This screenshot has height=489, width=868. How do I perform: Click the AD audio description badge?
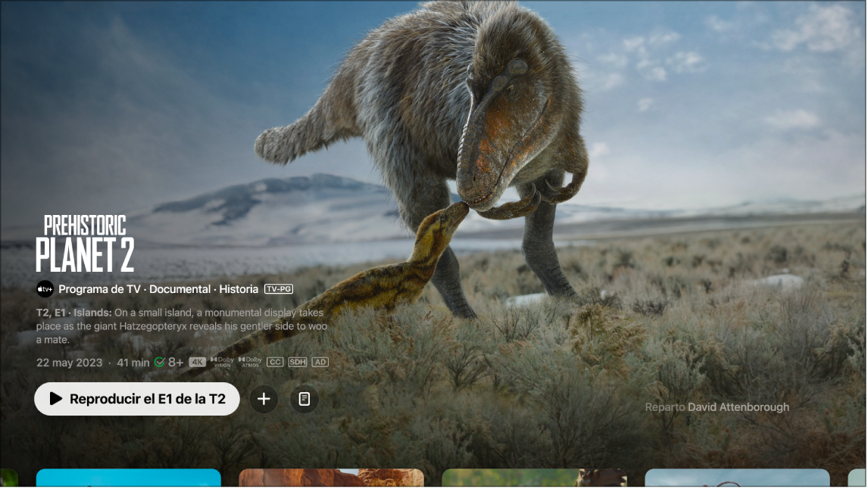pos(320,363)
